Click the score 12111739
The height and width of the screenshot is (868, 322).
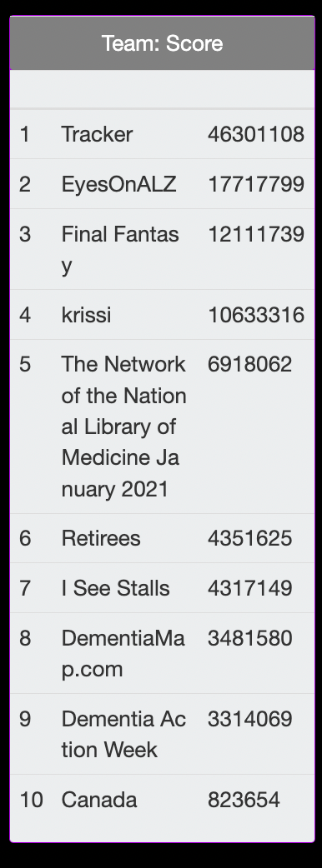click(256, 233)
